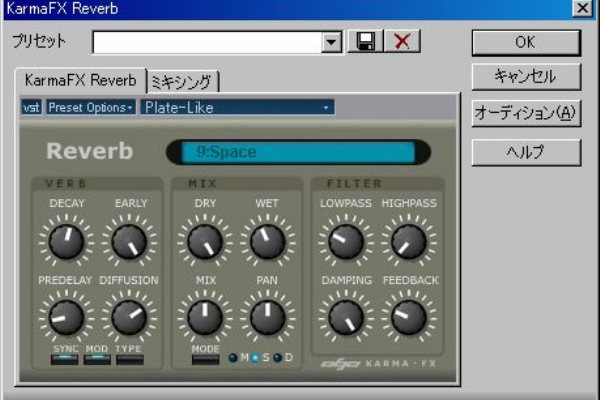Toggle the SYNC switch

tap(64, 359)
